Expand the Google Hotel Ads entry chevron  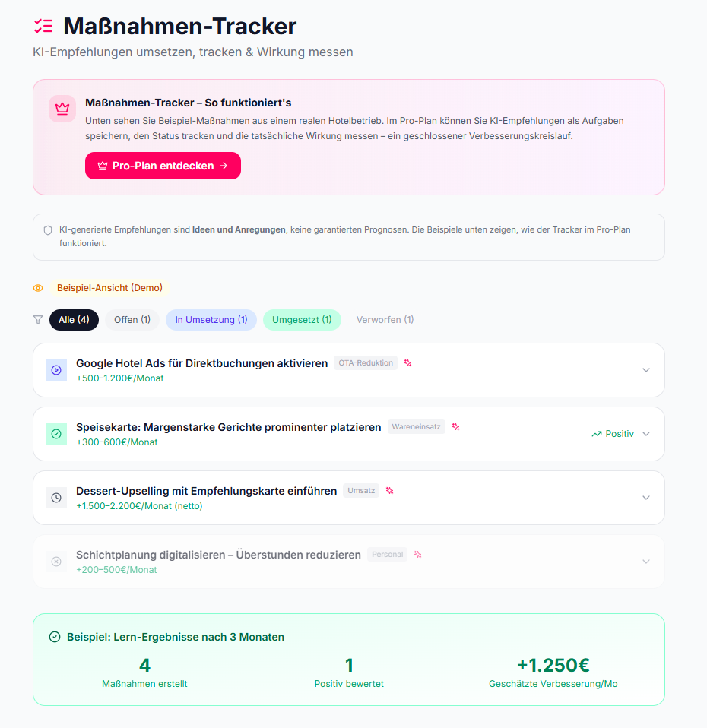click(646, 370)
